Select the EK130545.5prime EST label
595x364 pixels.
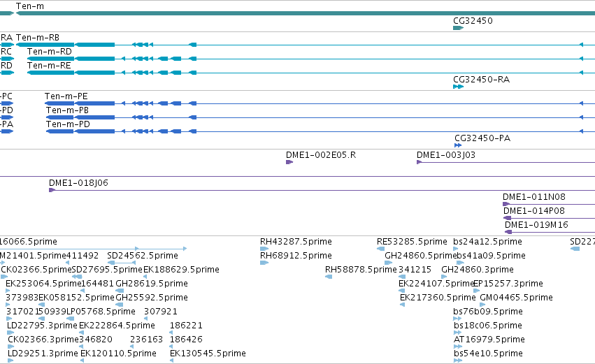pyautogui.click(x=208, y=354)
